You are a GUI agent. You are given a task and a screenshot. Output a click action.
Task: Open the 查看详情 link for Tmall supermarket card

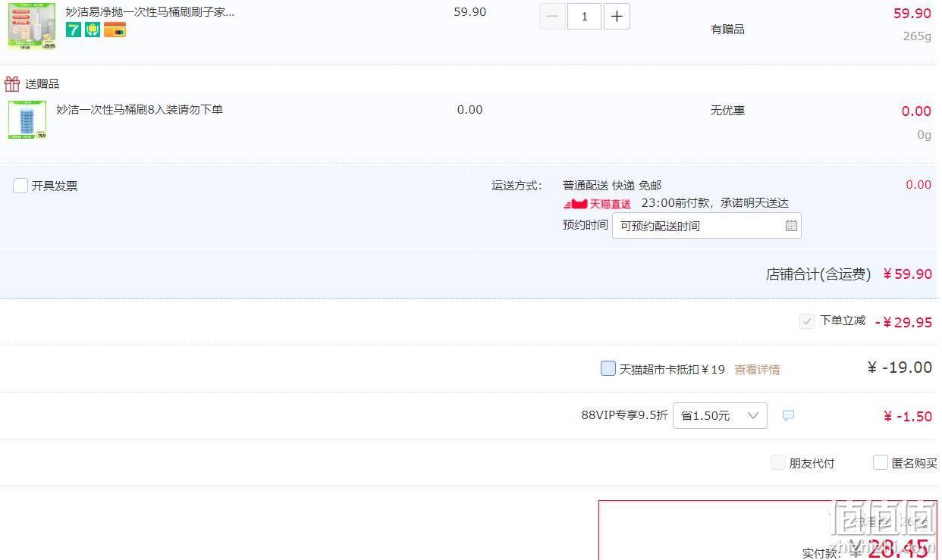click(x=757, y=369)
